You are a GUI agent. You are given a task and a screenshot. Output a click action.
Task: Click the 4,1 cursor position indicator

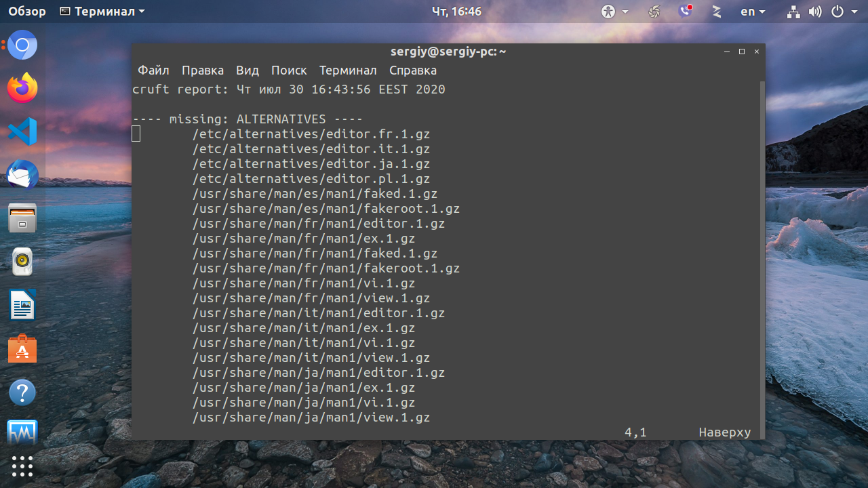(635, 432)
